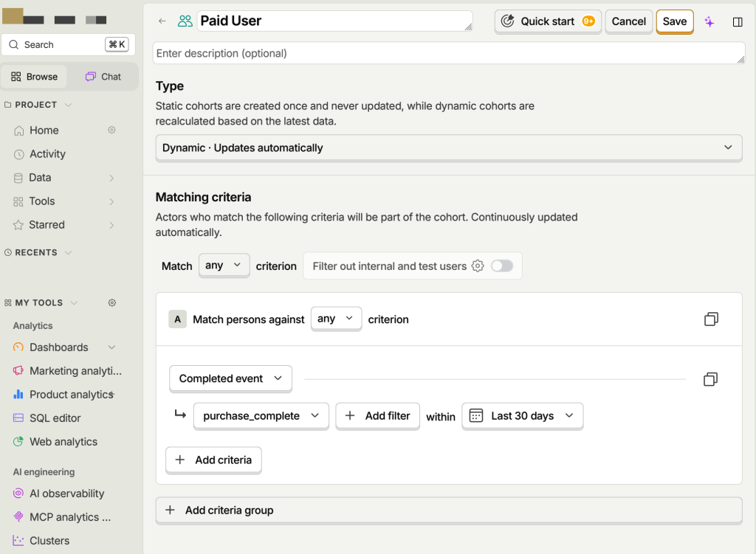Change top-level Match any dropdown
Image resolution: width=756 pixels, height=554 pixels.
click(224, 266)
